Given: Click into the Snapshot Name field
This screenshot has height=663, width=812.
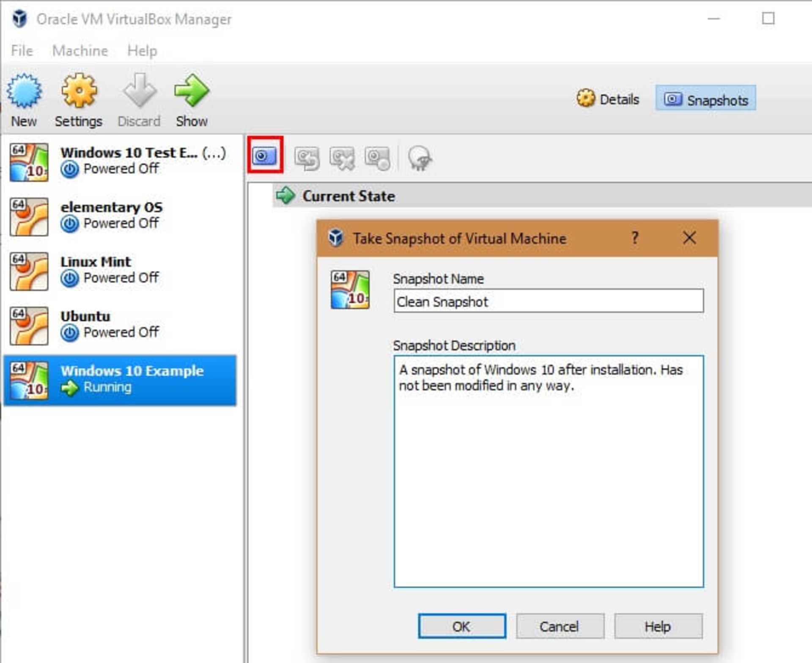Looking at the screenshot, I should [549, 301].
